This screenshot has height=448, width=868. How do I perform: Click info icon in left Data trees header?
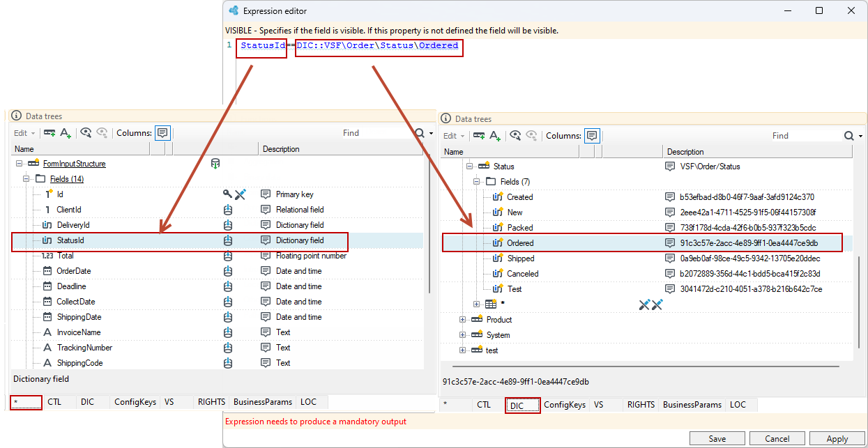coord(17,116)
